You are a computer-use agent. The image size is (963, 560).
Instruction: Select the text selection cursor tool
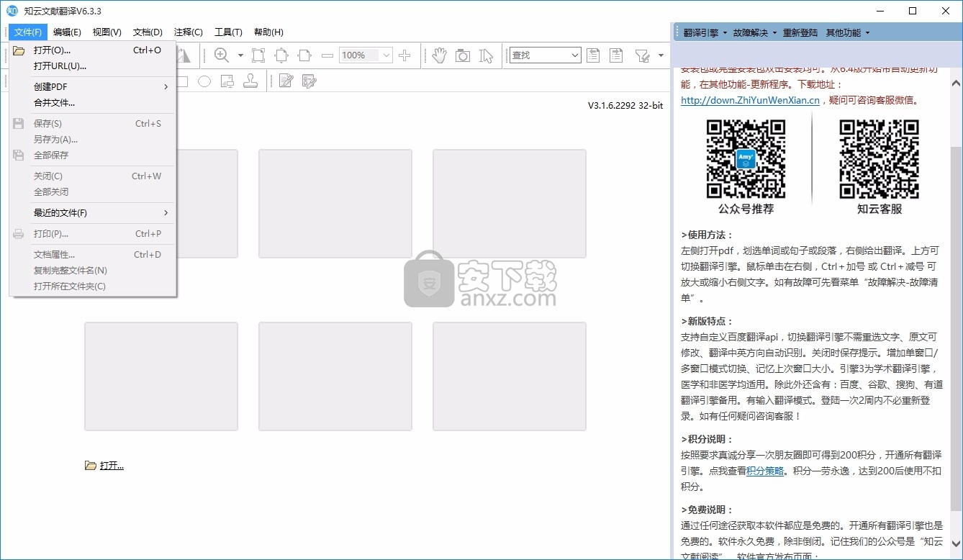pos(487,55)
